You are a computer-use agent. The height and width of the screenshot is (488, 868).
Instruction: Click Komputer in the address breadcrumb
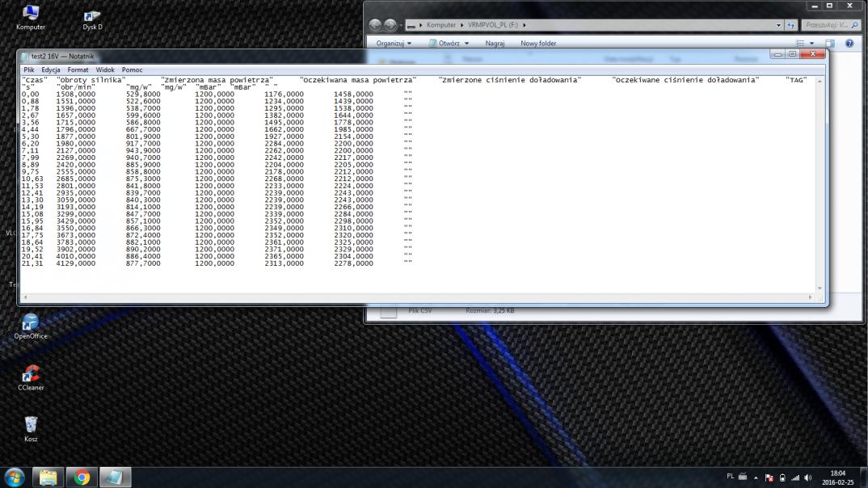pos(440,25)
